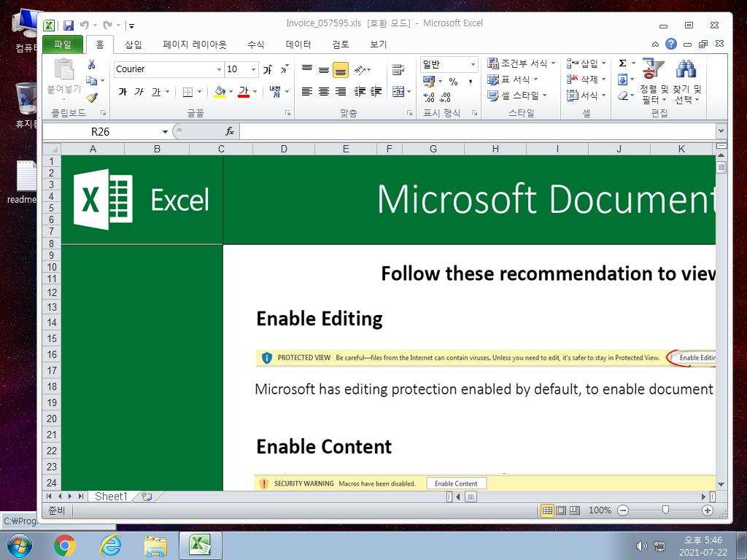Viewport: 747px width, 560px height.
Task: Expand the 셀 스타일 dropdown
Action: 544,96
